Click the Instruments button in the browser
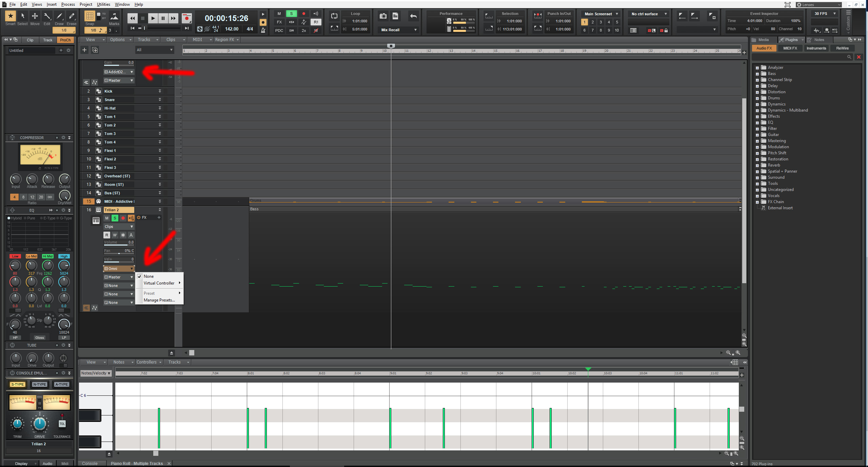The image size is (868, 467). tap(816, 48)
